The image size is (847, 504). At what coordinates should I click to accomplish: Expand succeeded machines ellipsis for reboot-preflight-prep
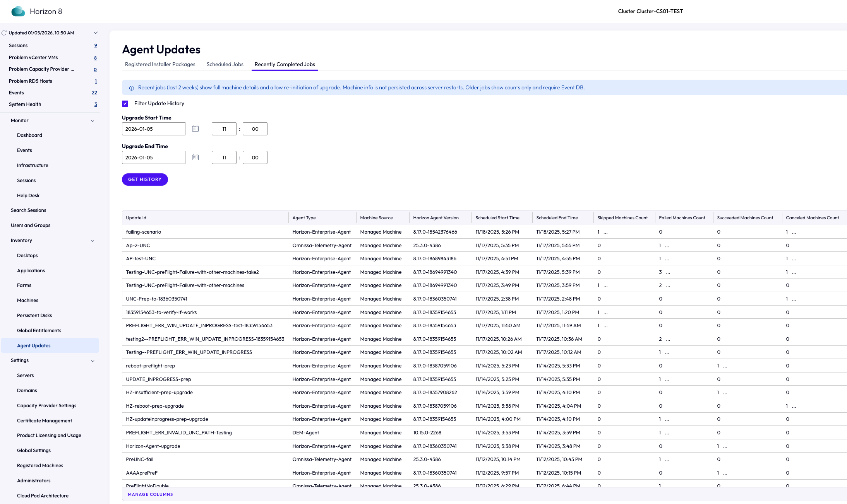[x=725, y=366]
